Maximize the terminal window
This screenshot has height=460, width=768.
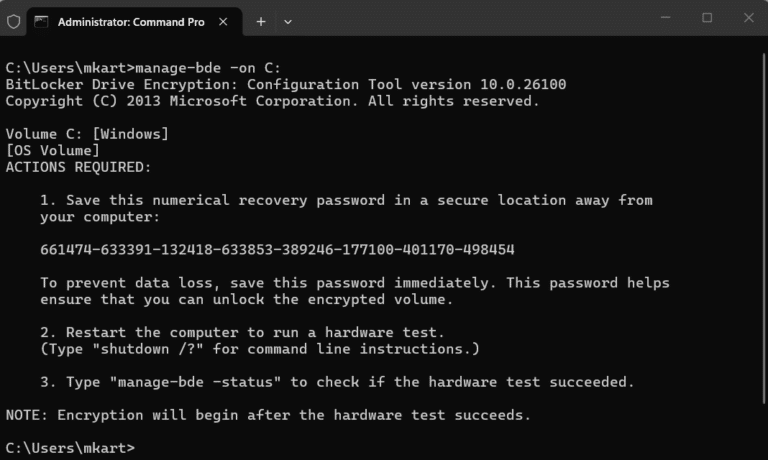point(707,18)
